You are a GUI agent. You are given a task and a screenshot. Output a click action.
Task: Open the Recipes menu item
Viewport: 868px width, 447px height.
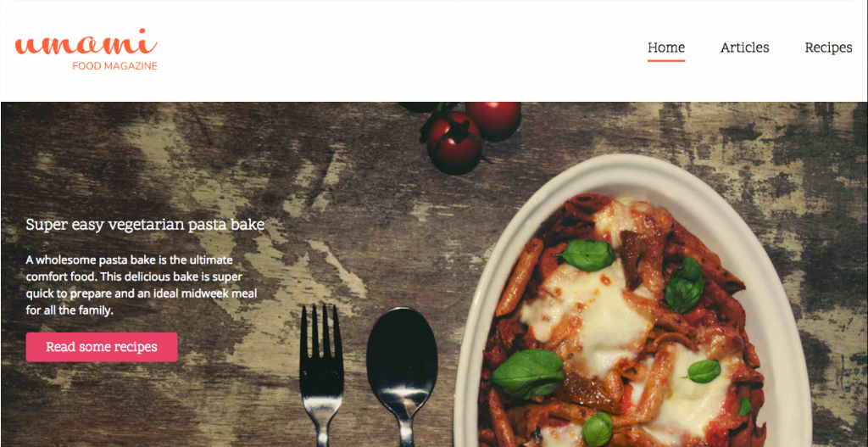coord(828,47)
